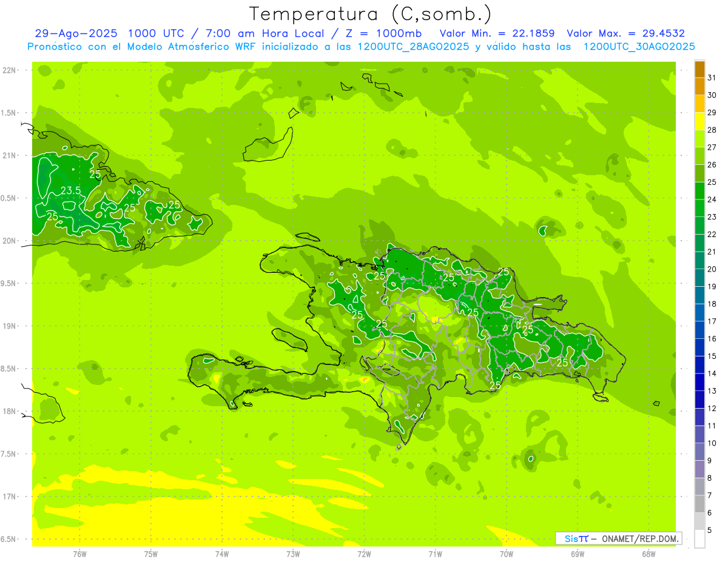728x562 pixels.
Task: Click the "18N" latitude axis label
Action: 9,411
